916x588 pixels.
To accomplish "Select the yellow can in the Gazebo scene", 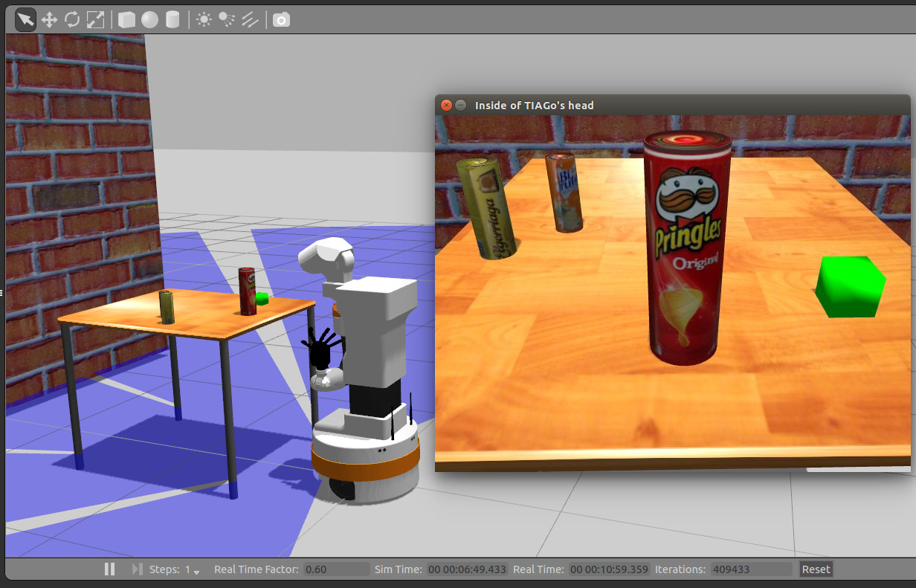I will tap(167, 307).
